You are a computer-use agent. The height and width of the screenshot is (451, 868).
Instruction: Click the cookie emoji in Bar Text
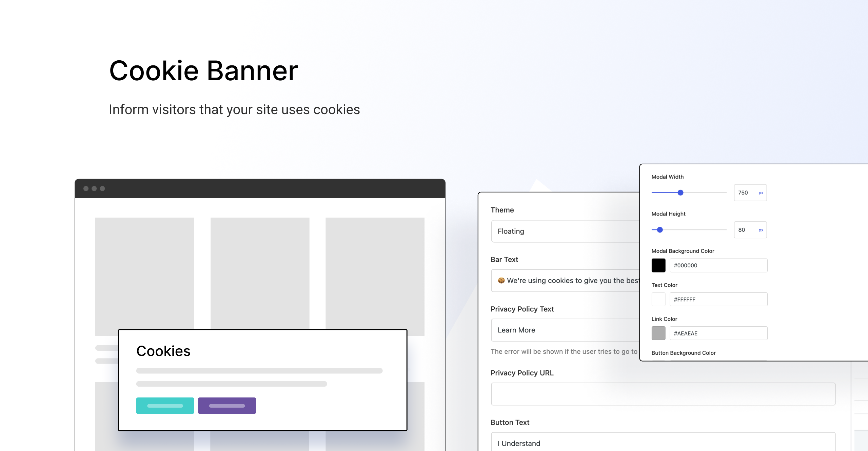501,281
